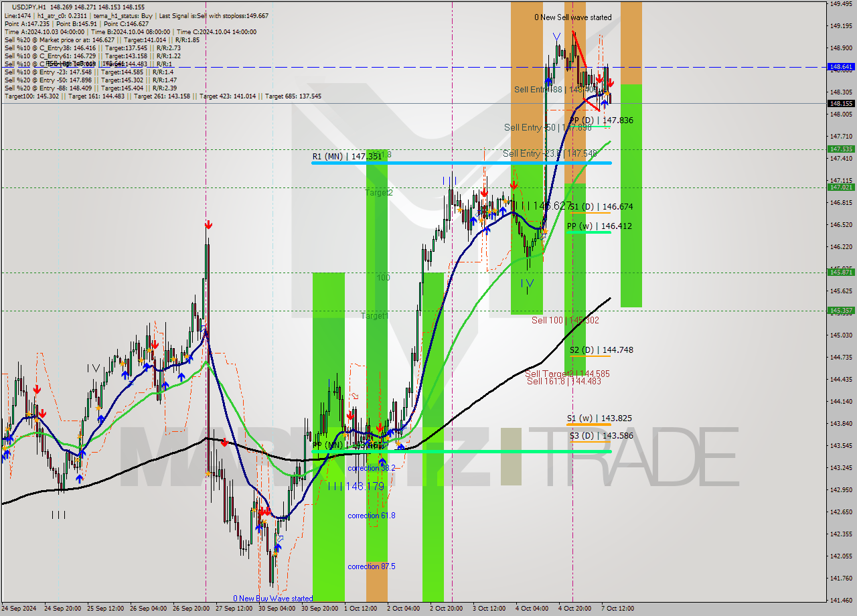The image size is (857, 616).
Task: Click the '3 Oct 12:00' time axis label
Action: [489, 609]
